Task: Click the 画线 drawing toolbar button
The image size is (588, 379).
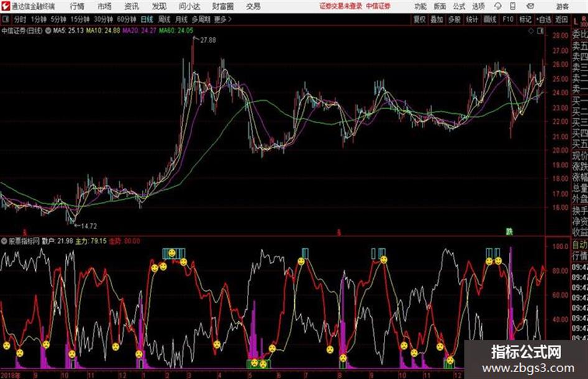Action: click(x=490, y=19)
